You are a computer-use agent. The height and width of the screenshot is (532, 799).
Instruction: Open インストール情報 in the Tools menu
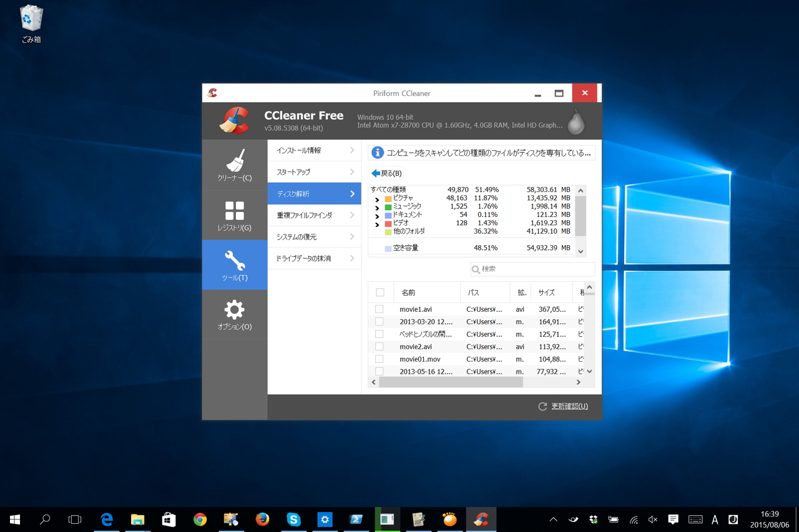click(315, 150)
